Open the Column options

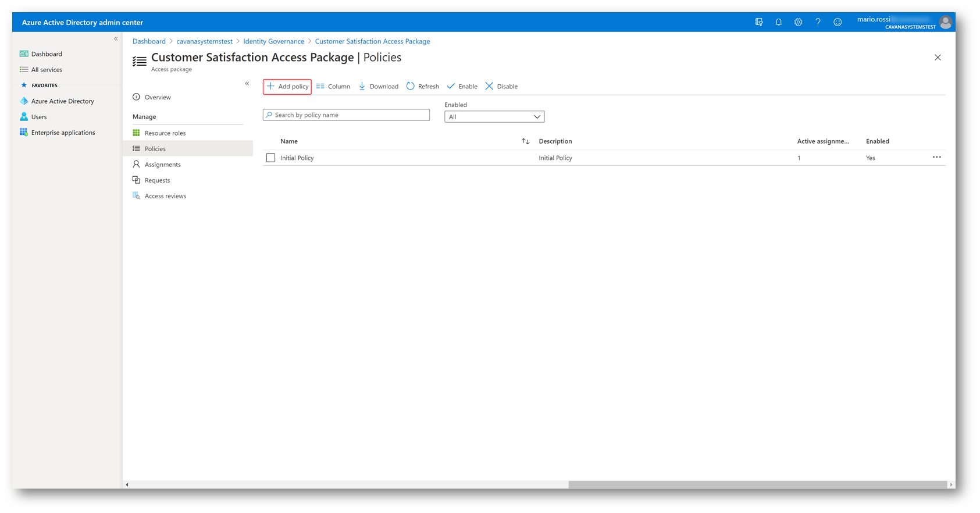pos(333,87)
